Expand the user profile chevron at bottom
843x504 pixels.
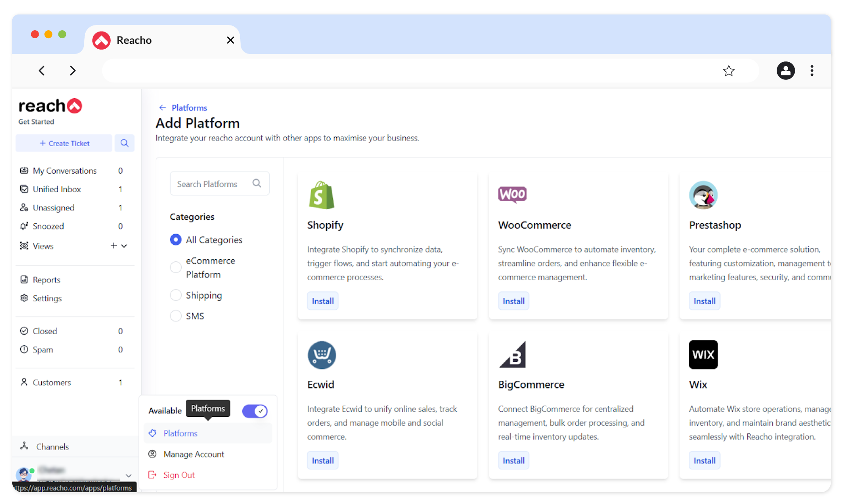tap(129, 475)
